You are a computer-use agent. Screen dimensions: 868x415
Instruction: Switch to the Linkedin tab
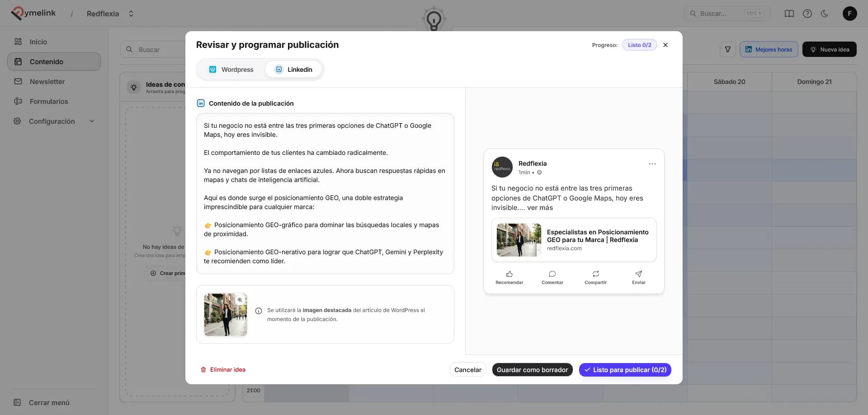[294, 70]
